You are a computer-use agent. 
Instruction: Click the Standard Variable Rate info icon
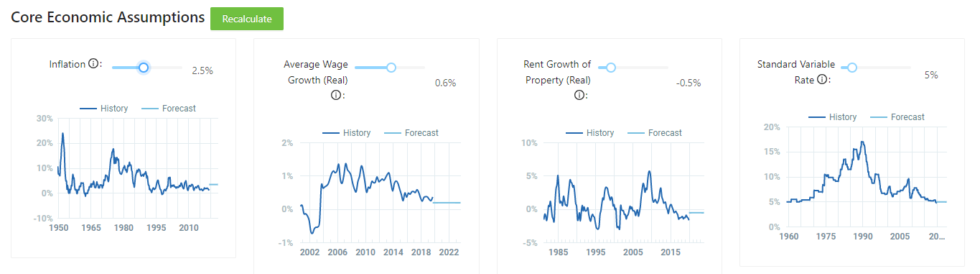tap(822, 80)
